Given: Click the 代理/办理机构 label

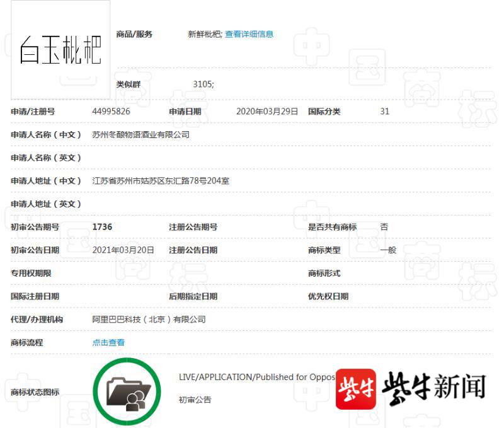Looking at the screenshot, I should tap(37, 320).
